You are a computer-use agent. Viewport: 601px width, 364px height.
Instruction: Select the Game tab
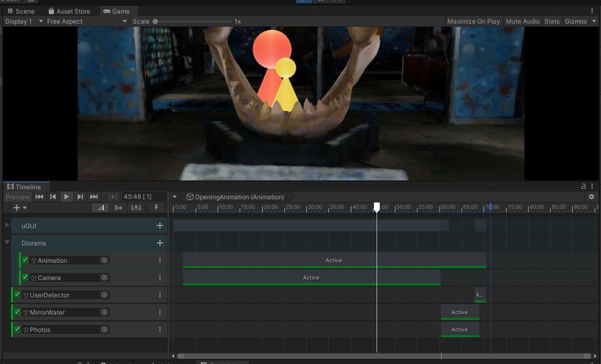point(116,11)
